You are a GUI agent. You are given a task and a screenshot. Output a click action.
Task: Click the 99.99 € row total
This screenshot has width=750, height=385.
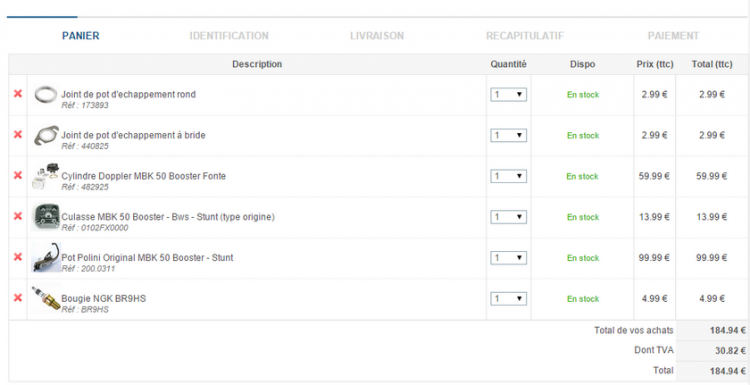[x=712, y=258]
